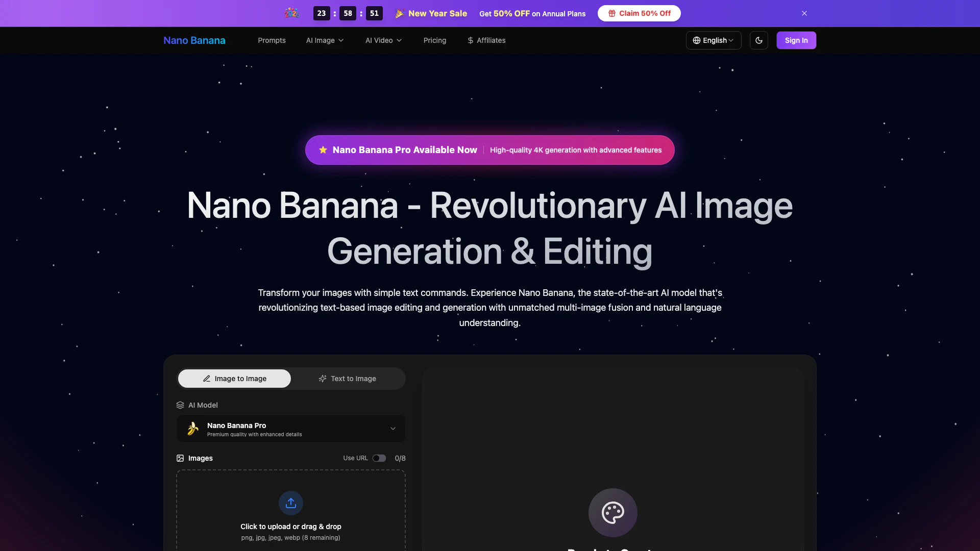Enable the Use URL toggle
The image size is (980, 551).
pyautogui.click(x=379, y=458)
